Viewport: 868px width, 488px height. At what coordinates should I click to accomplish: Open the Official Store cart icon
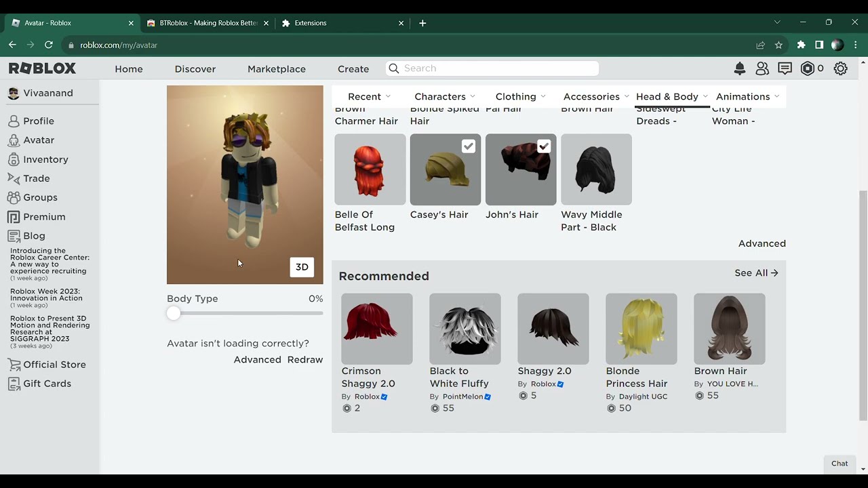pyautogui.click(x=14, y=365)
